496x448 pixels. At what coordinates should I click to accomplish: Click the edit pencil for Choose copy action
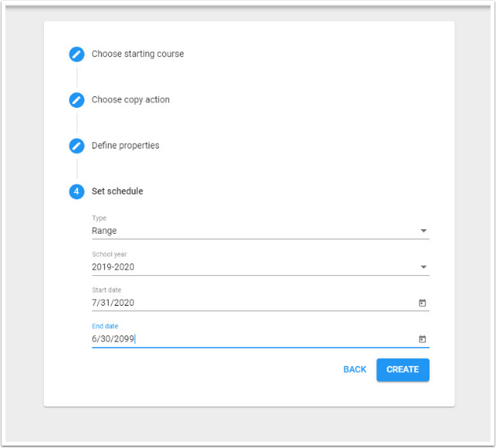76,100
